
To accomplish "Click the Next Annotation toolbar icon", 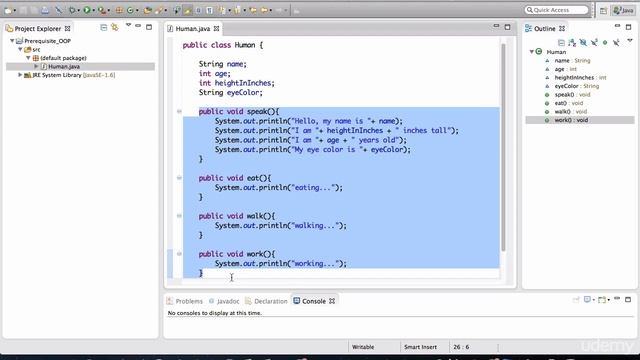I will (x=222, y=10).
